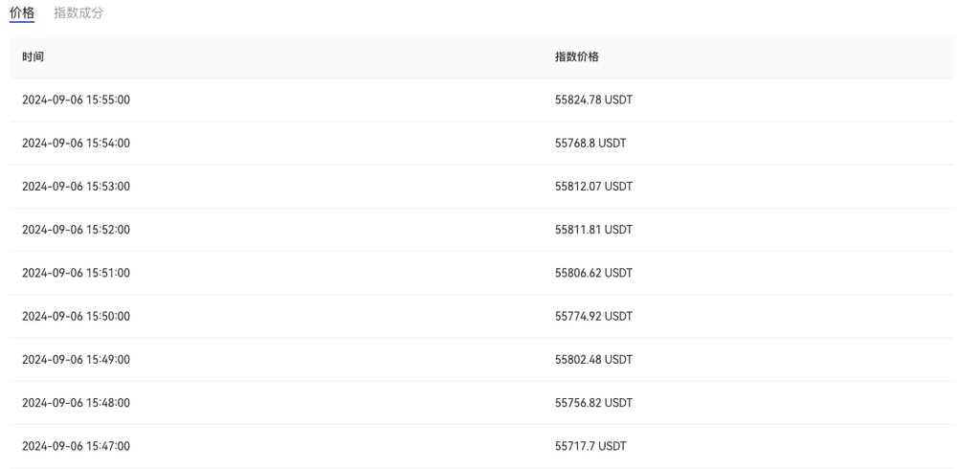This screenshot has height=469, width=980.
Task: Click the 指数价格 column header
Action: tap(577, 56)
